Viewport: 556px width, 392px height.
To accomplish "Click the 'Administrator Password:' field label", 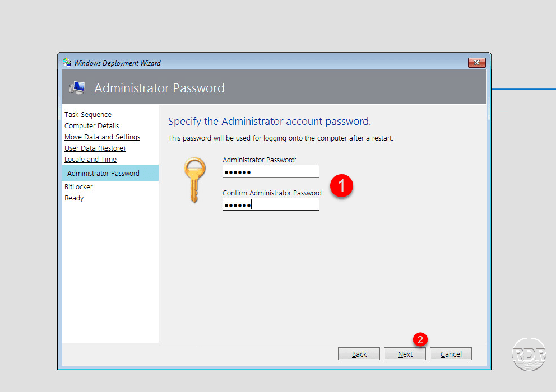I will click(x=259, y=160).
